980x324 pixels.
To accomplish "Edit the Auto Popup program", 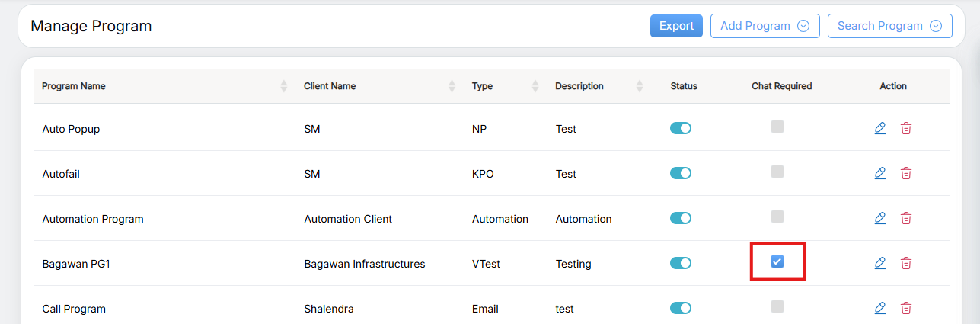I will (880, 128).
